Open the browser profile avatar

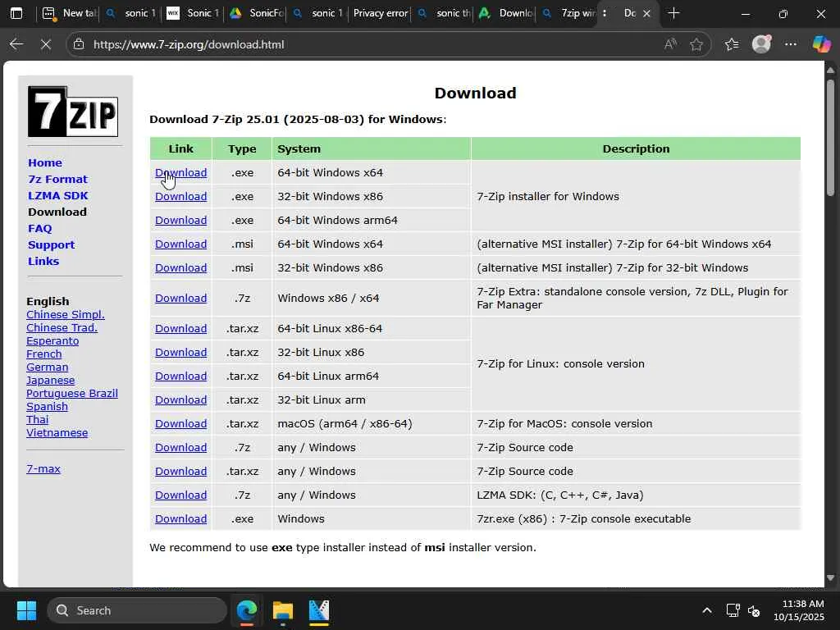point(761,44)
